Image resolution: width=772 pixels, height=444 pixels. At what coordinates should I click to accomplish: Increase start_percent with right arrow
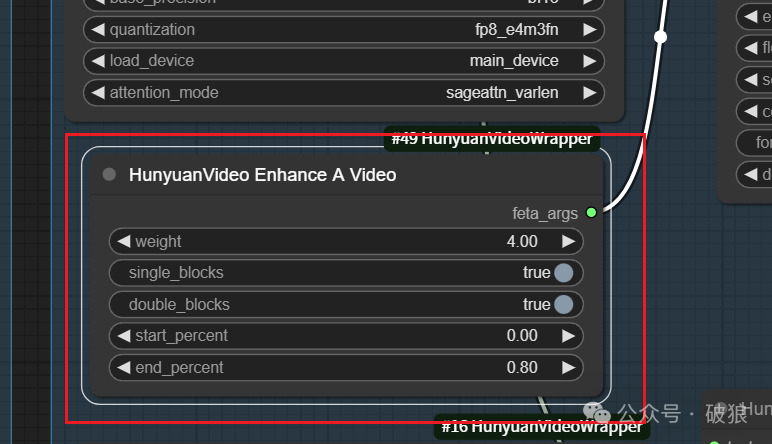point(568,336)
